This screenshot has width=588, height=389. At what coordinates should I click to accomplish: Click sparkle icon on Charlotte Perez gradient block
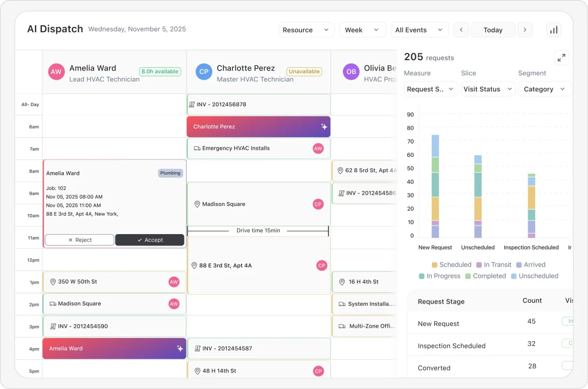pos(324,127)
